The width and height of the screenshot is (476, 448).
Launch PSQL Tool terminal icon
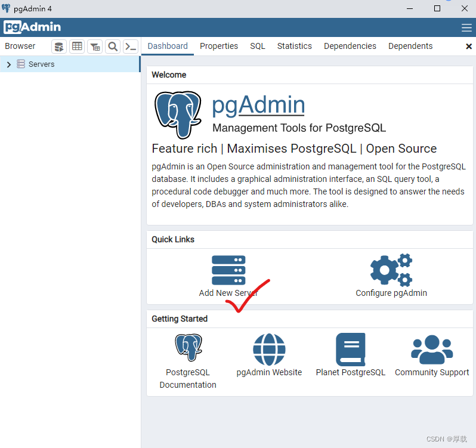pos(131,47)
